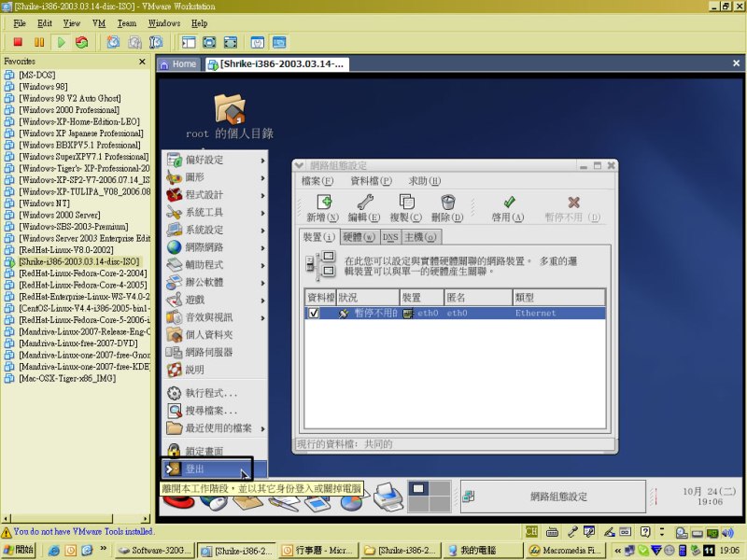Expand the 系統工具 submenu
This screenshot has width=747, height=560.
(215, 213)
